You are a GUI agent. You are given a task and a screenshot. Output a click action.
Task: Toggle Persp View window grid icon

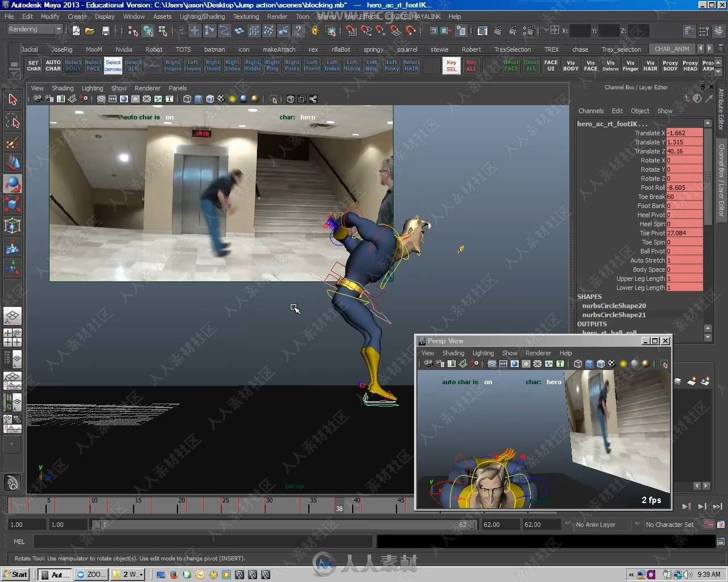[492, 364]
